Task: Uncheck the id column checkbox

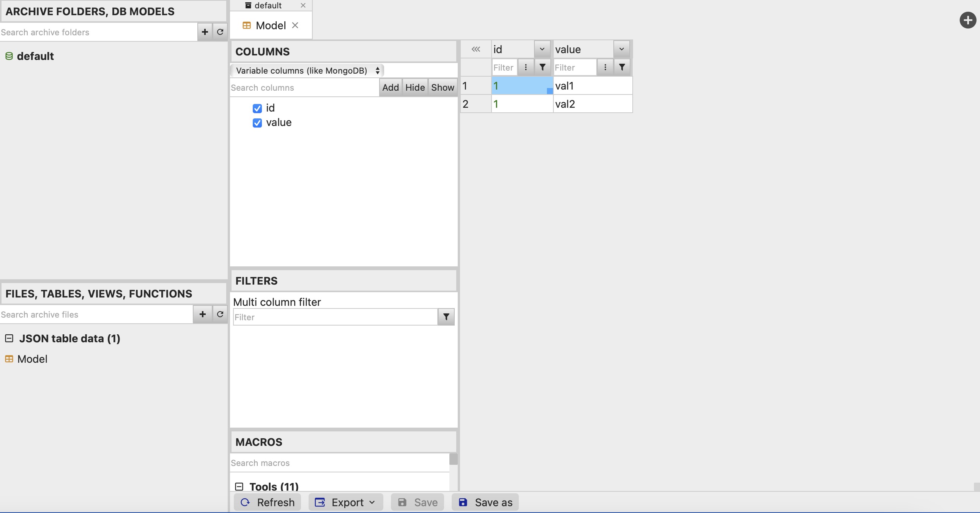Action: coord(257,109)
